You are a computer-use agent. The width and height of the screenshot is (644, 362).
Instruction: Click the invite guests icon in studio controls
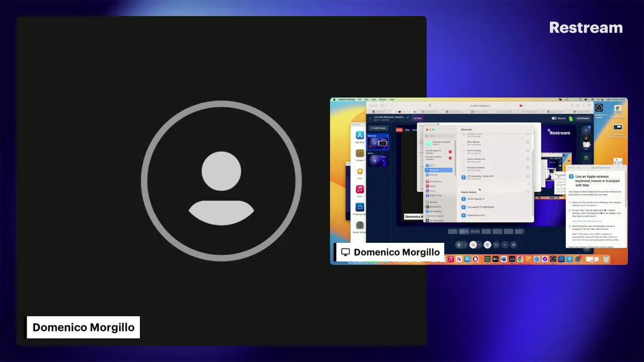(x=496, y=245)
